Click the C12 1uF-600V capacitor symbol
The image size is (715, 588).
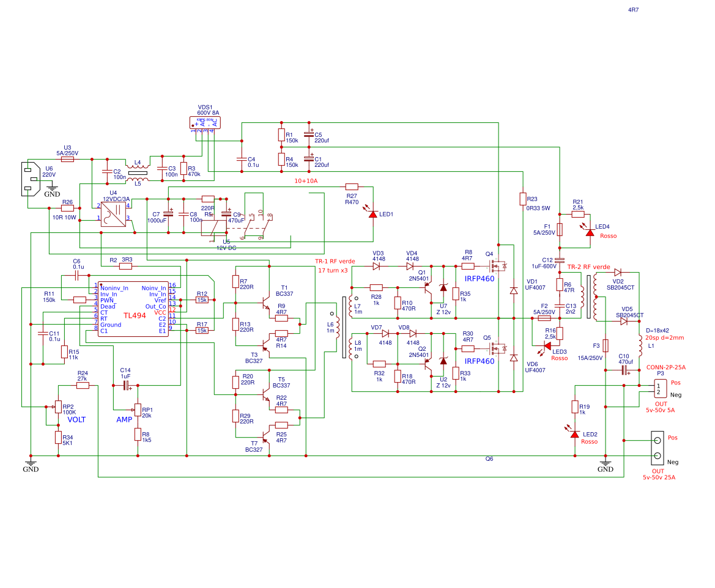click(560, 260)
